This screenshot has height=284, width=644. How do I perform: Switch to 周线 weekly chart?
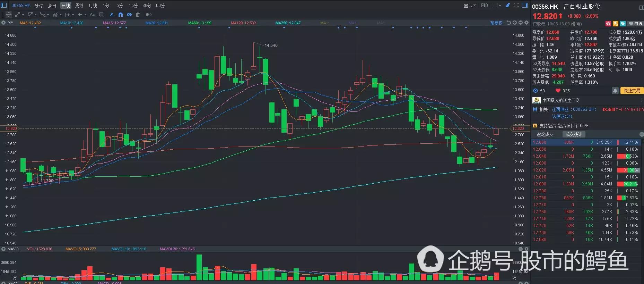coord(79,6)
